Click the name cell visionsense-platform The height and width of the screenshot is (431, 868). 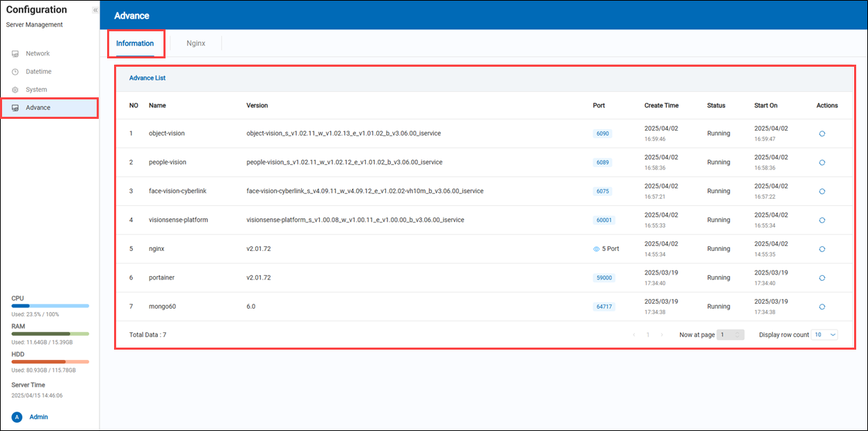(179, 220)
